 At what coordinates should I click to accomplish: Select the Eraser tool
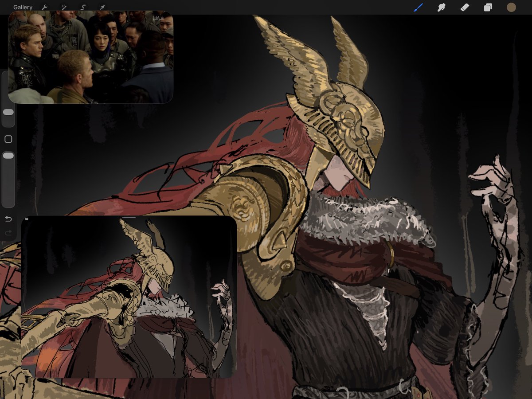pyautogui.click(x=465, y=7)
